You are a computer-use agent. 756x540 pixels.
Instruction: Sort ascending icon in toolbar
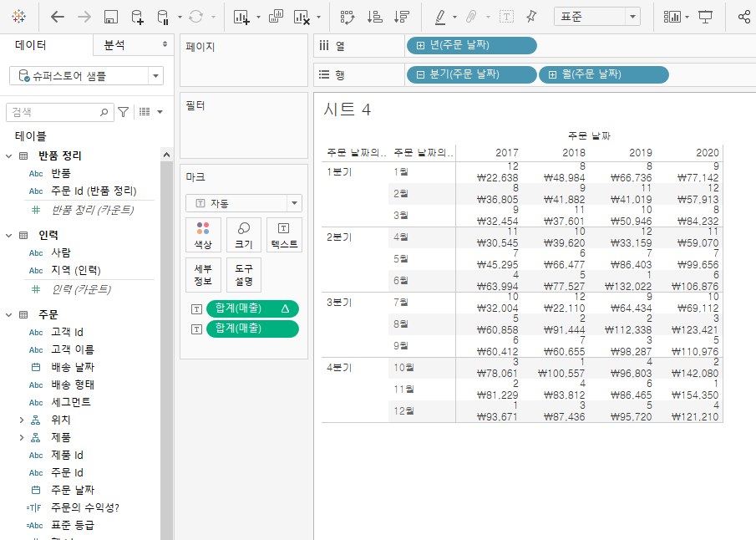(x=374, y=17)
